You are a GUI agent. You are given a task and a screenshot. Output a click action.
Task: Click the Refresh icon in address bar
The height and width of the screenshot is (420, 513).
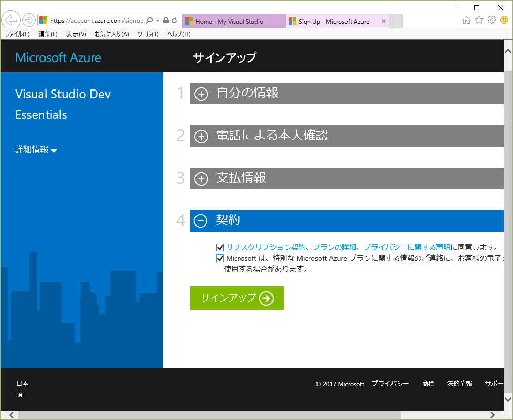tap(174, 21)
